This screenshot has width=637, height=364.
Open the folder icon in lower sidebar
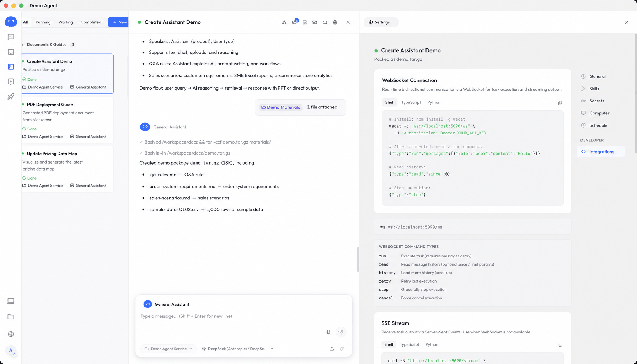(11, 317)
